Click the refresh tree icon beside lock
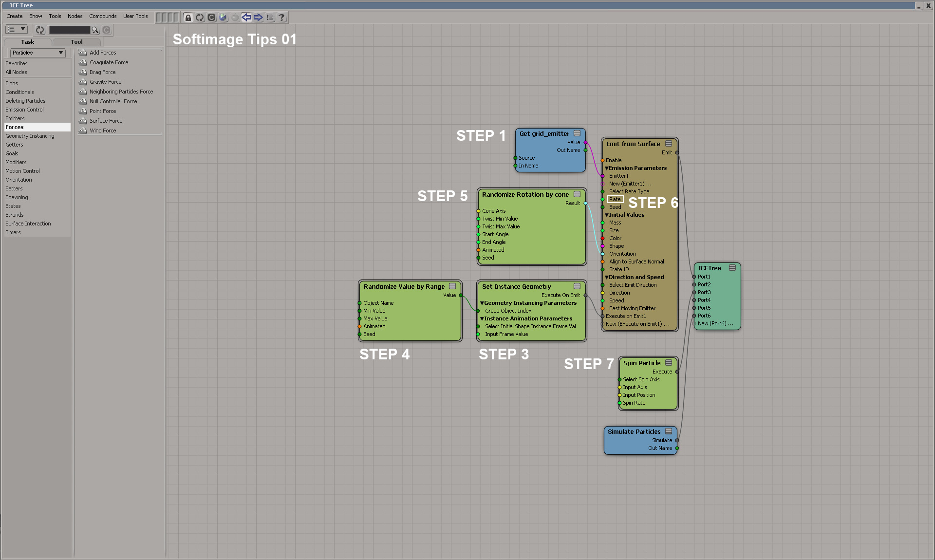Screen dimensions: 935x560 (200, 18)
